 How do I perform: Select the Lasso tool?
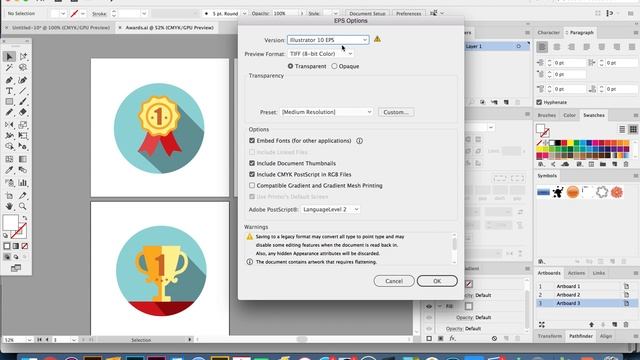23,67
